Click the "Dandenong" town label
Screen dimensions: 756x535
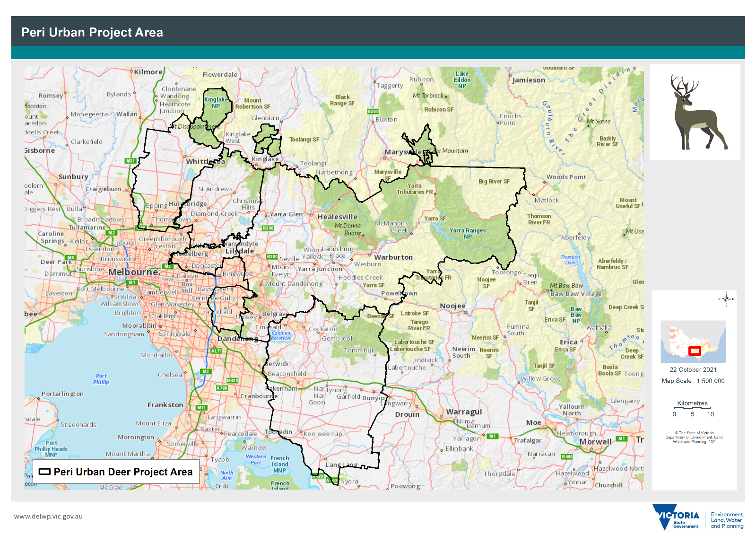238,339
